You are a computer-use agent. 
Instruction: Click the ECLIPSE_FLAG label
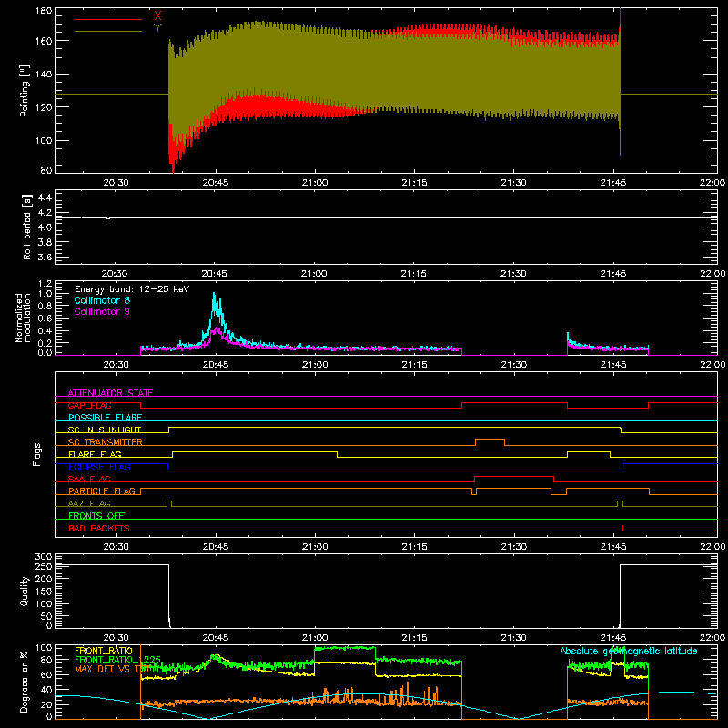tap(99, 467)
